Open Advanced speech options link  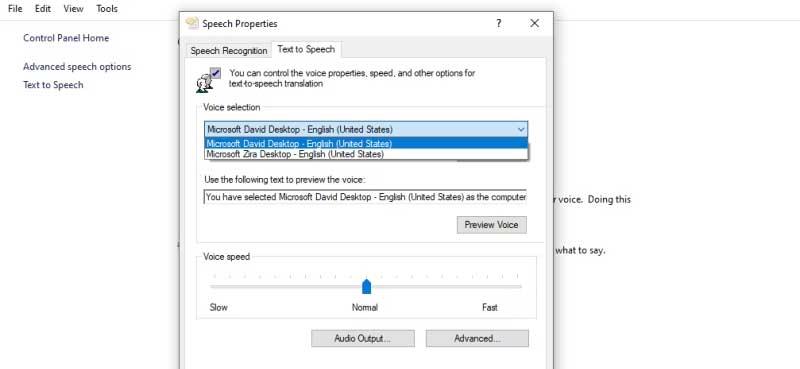[x=77, y=67]
